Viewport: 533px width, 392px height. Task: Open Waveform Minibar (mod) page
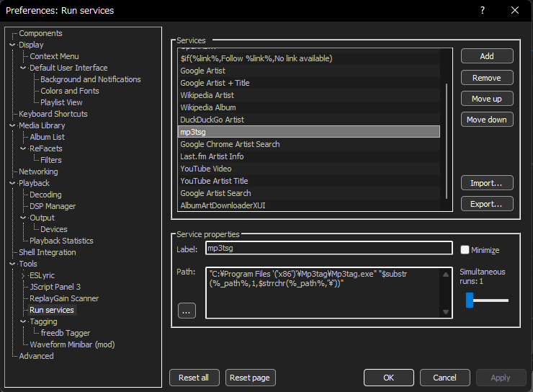72,344
